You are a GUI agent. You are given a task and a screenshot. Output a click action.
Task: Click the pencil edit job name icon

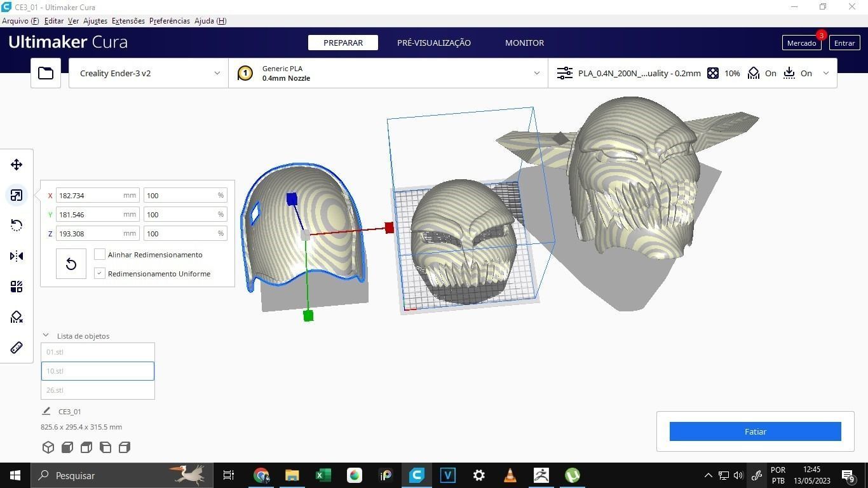pyautogui.click(x=46, y=411)
